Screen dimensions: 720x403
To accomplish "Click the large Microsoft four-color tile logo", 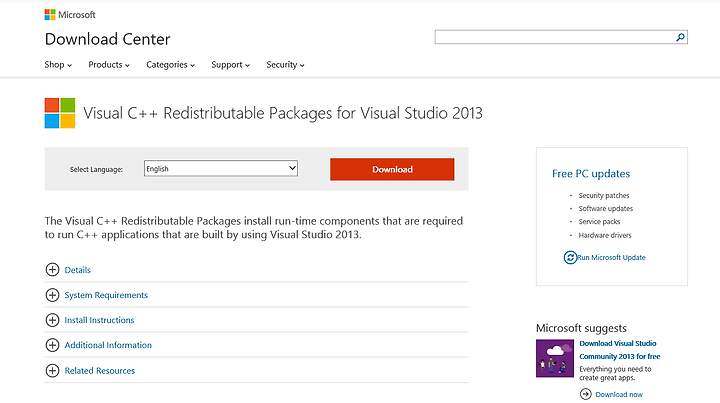I will 60,113.
